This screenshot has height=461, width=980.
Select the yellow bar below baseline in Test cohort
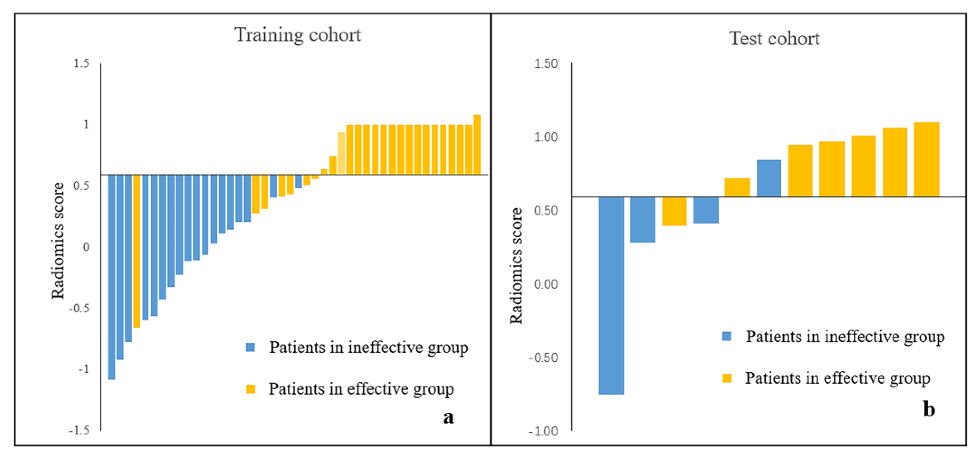[674, 211]
